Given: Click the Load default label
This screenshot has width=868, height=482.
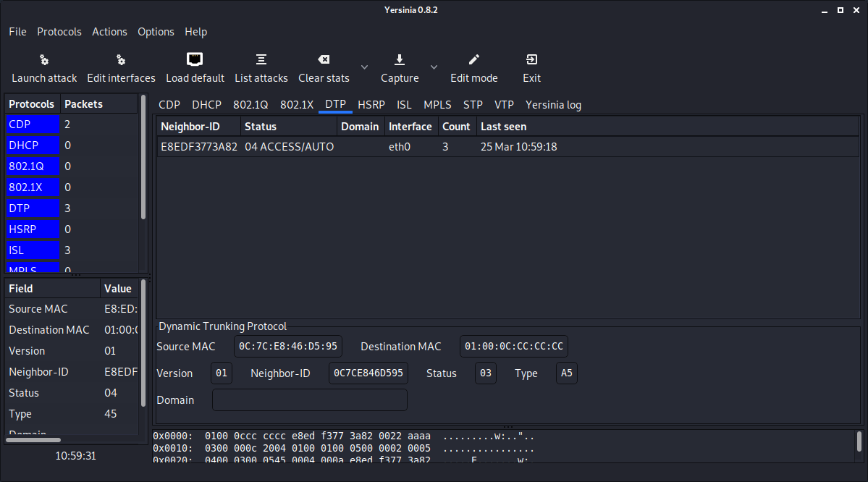Looking at the screenshot, I should [x=195, y=78].
